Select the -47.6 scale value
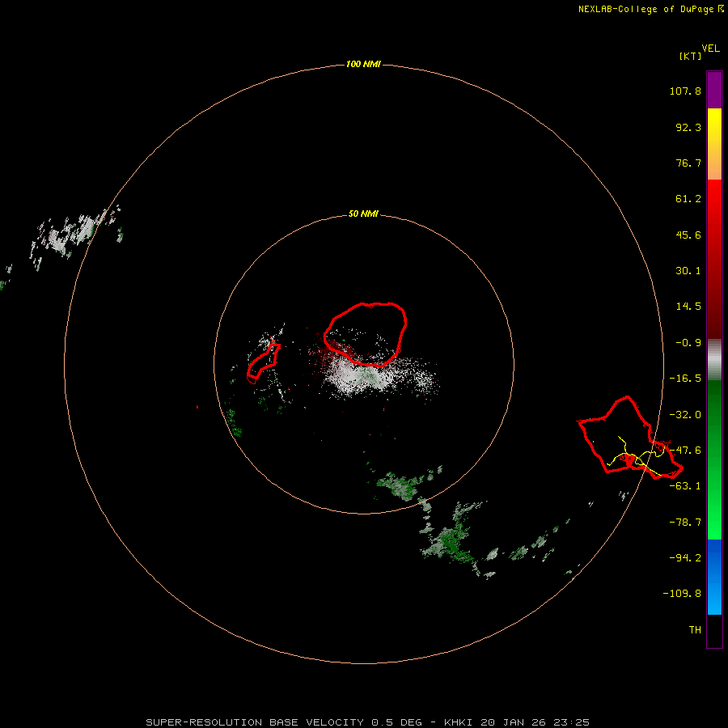This screenshot has width=728, height=728. point(685,451)
